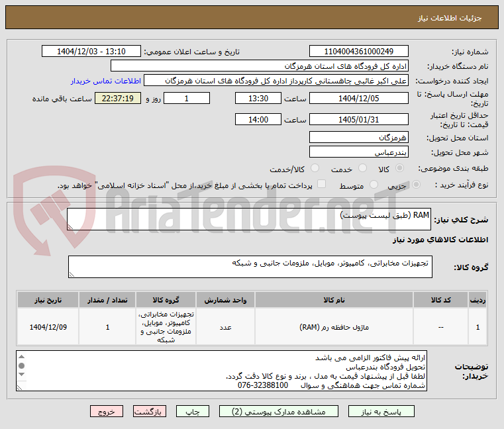Click the 'گروه کالا' column header
The height and width of the screenshot is (429, 504).
point(166,300)
